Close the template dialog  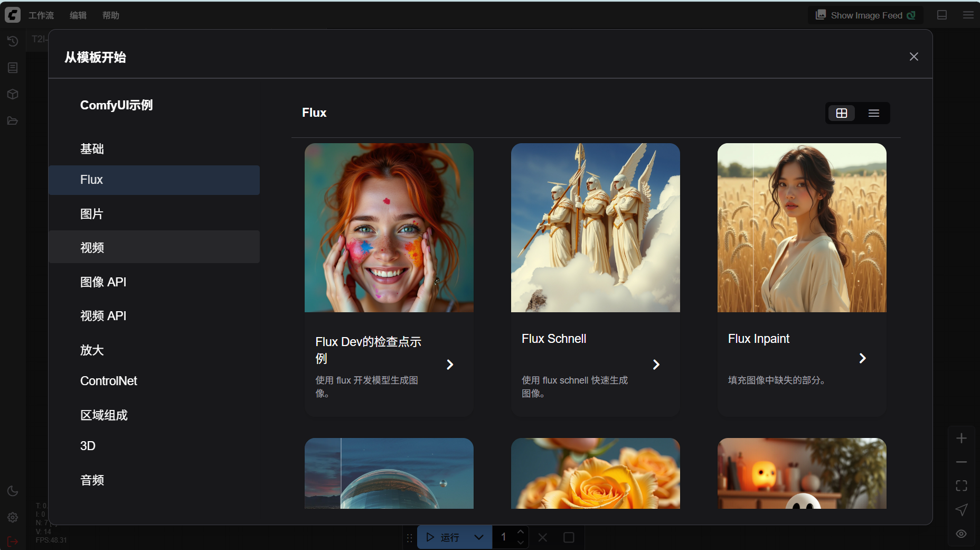tap(914, 57)
